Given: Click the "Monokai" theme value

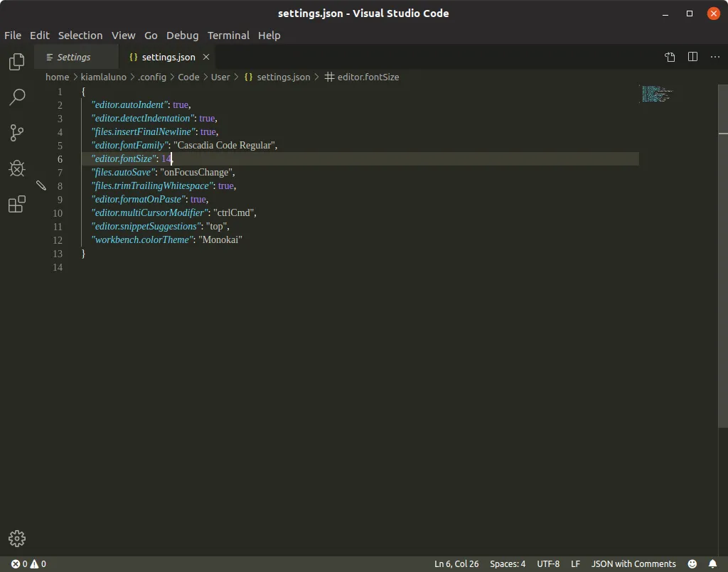Looking at the screenshot, I should 220,239.
